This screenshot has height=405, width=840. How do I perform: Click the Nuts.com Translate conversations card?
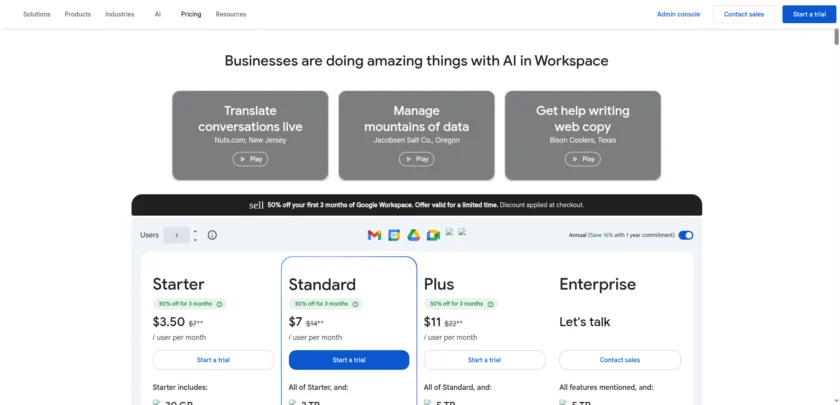[250, 136]
